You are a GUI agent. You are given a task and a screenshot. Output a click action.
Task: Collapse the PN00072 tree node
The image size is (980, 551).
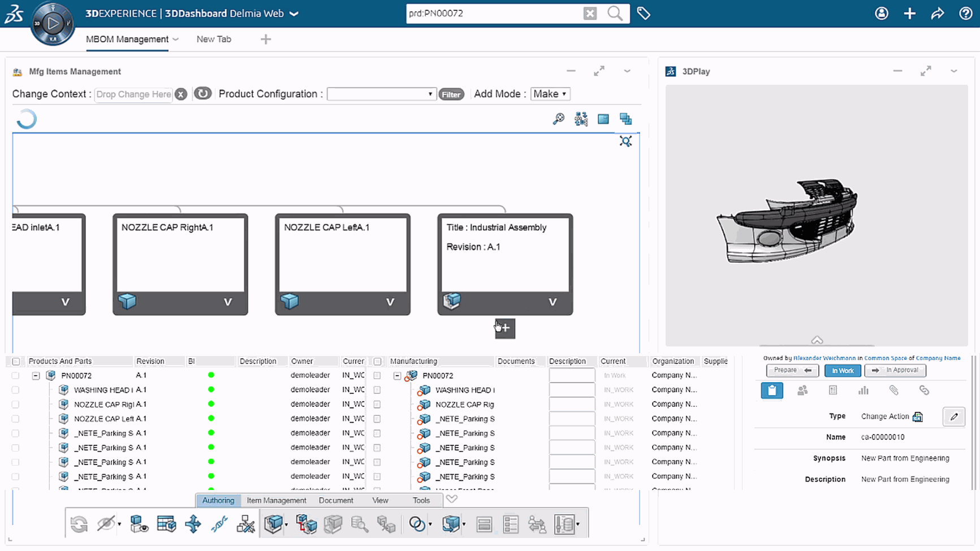[36, 375]
